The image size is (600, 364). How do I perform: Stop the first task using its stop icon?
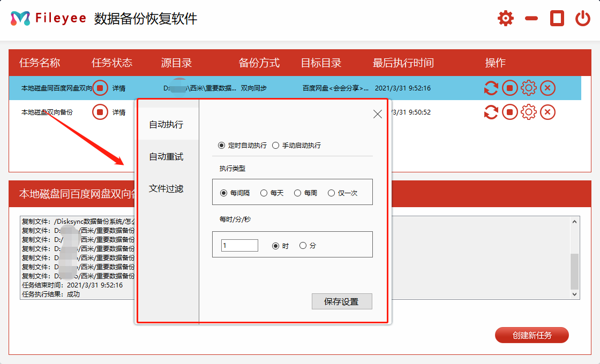pyautogui.click(x=510, y=88)
